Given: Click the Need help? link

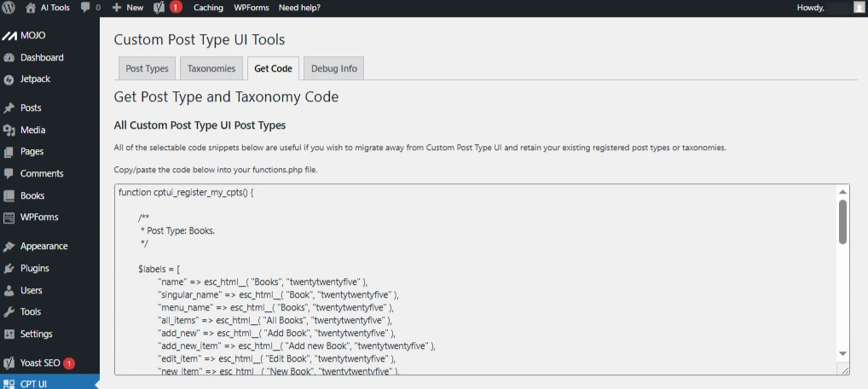Looking at the screenshot, I should pos(301,8).
